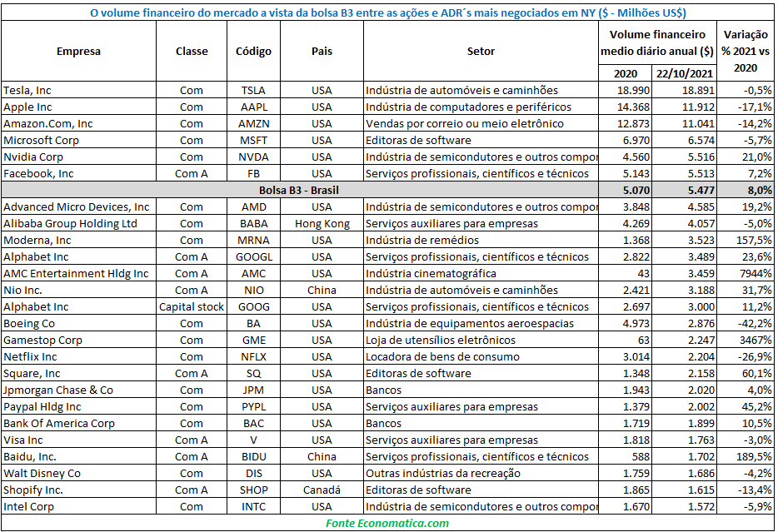
Task: Click the '189,5%' variation value
Action: [x=754, y=456]
